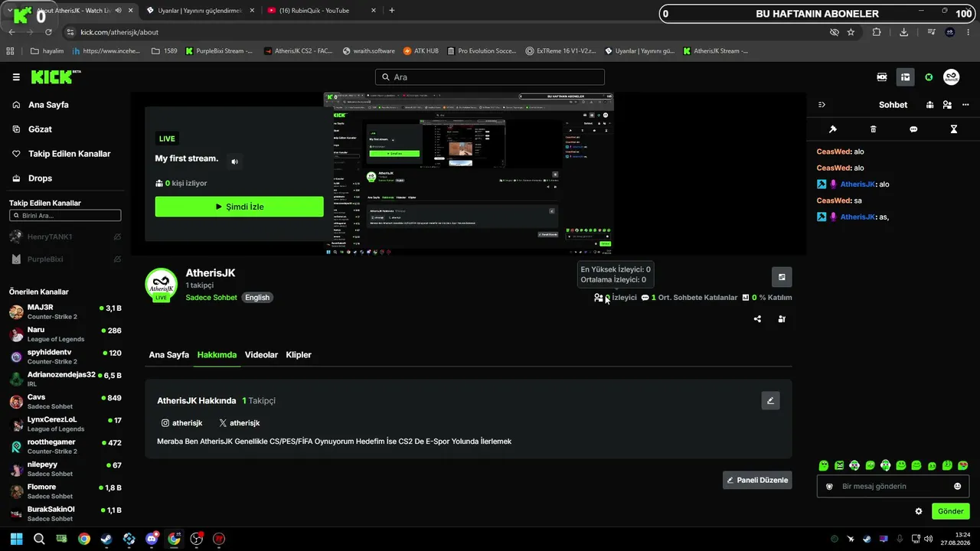Switch to the Videolar tab

[261, 355]
